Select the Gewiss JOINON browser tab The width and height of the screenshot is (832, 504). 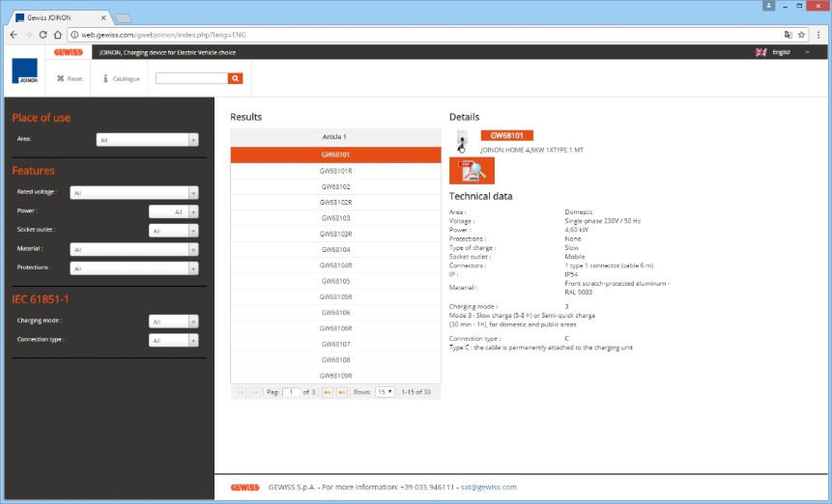coord(58,17)
